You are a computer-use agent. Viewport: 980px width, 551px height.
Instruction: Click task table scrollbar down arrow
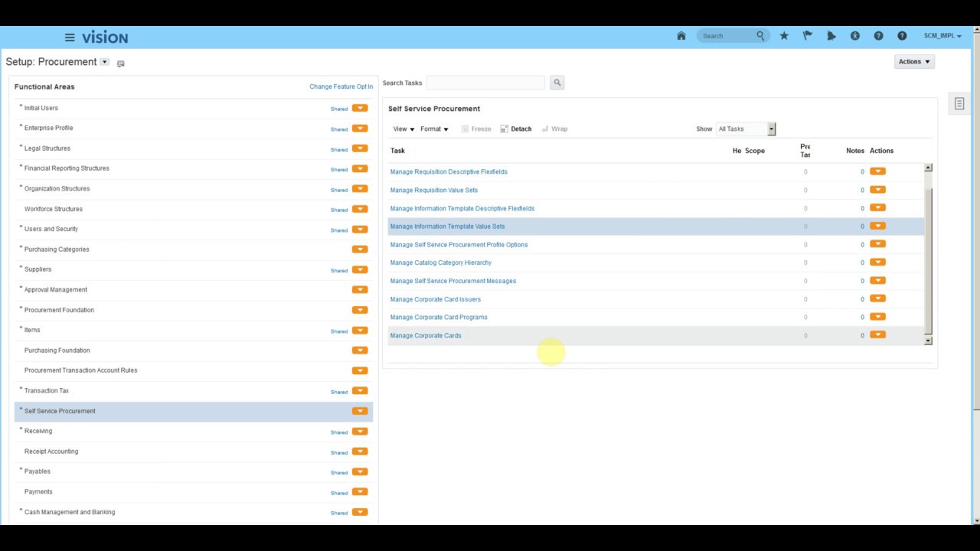click(928, 341)
